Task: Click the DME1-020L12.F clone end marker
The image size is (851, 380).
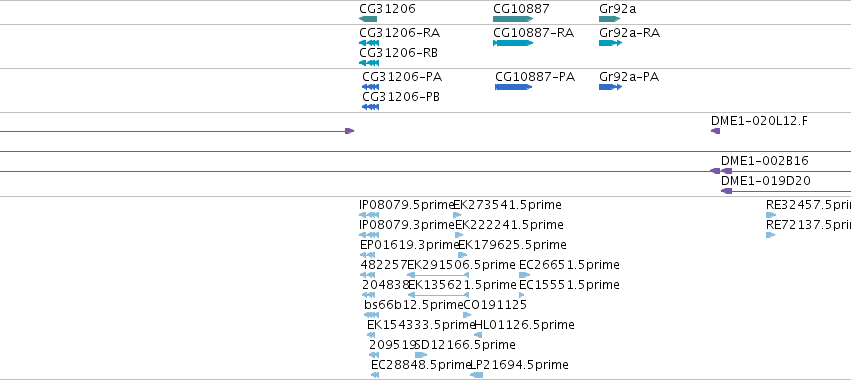Action: click(x=715, y=131)
